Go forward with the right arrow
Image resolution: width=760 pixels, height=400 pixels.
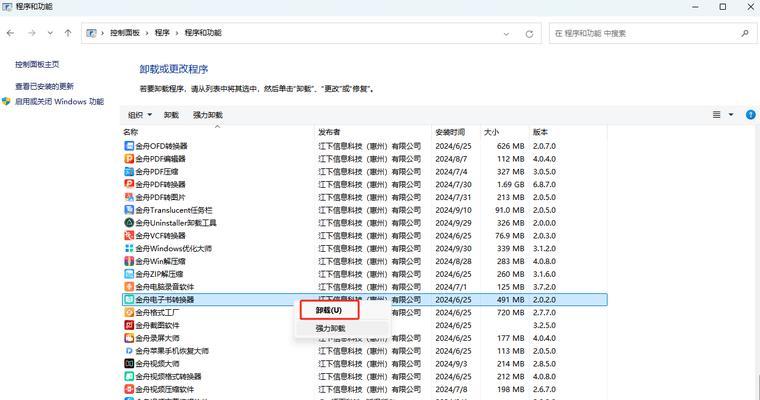pyautogui.click(x=32, y=33)
